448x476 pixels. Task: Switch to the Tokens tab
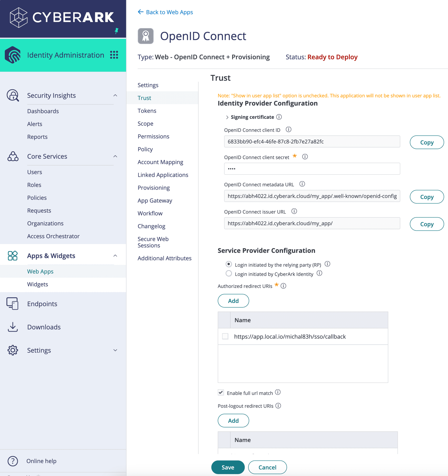(x=147, y=111)
